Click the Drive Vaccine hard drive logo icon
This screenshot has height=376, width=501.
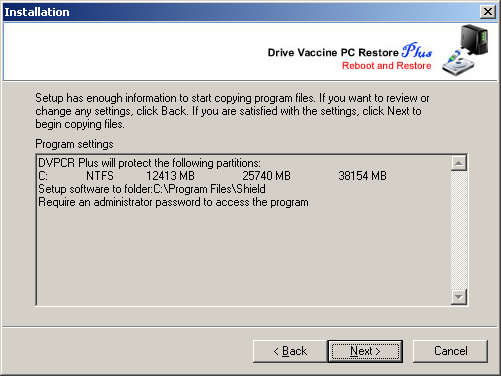[x=466, y=50]
